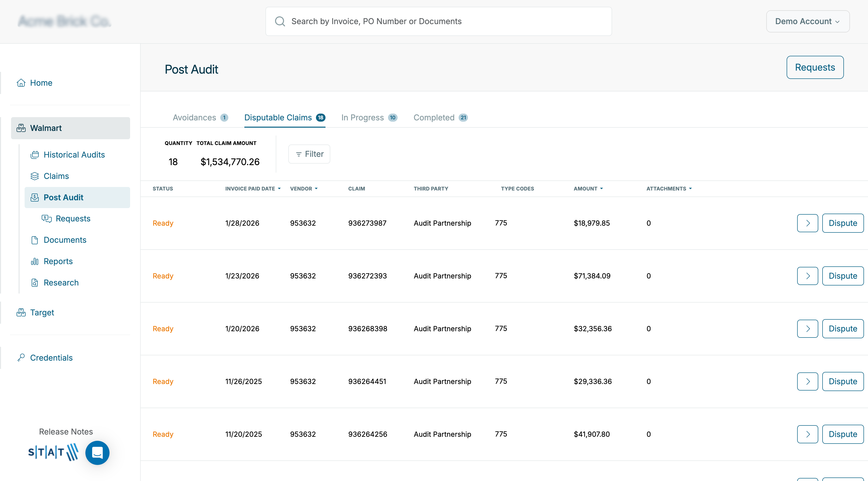The height and width of the screenshot is (481, 868).
Task: Sort by Invoice Paid Date
Action: point(252,188)
